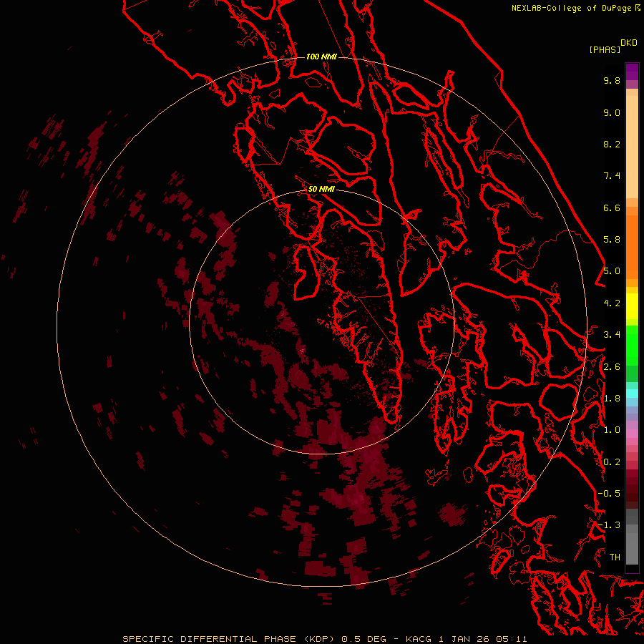Click the 50 NMI range ring label
644x644 pixels.
point(321,189)
